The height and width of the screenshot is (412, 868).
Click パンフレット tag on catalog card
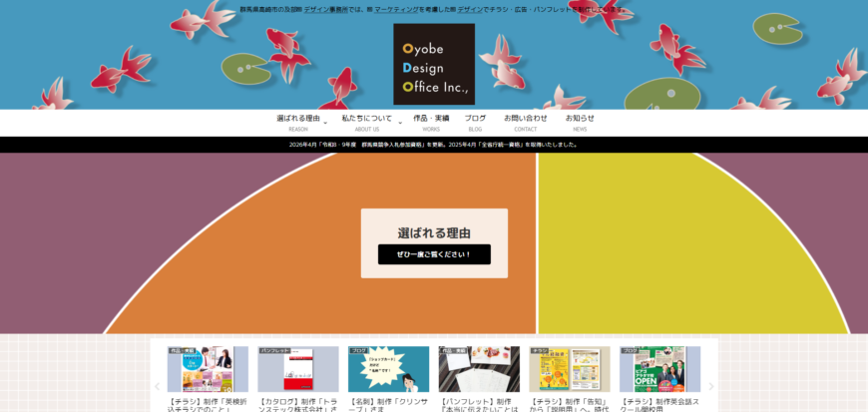pyautogui.click(x=275, y=350)
